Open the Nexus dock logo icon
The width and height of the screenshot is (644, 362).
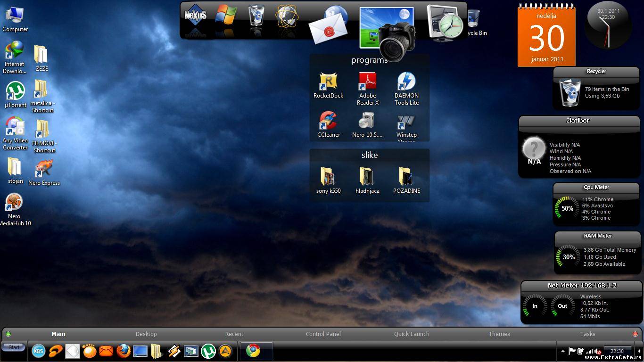[195, 16]
